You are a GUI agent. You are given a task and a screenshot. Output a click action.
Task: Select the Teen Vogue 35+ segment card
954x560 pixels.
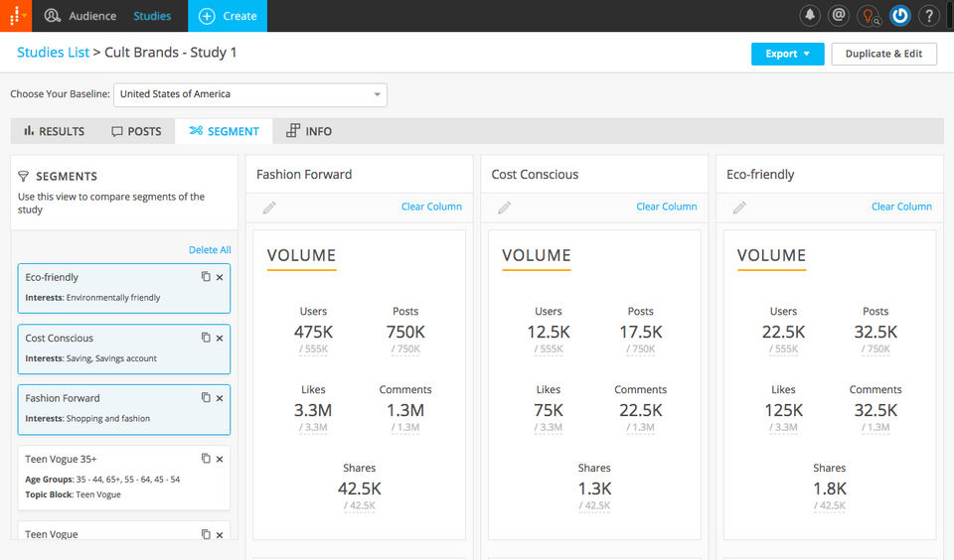tap(124, 478)
